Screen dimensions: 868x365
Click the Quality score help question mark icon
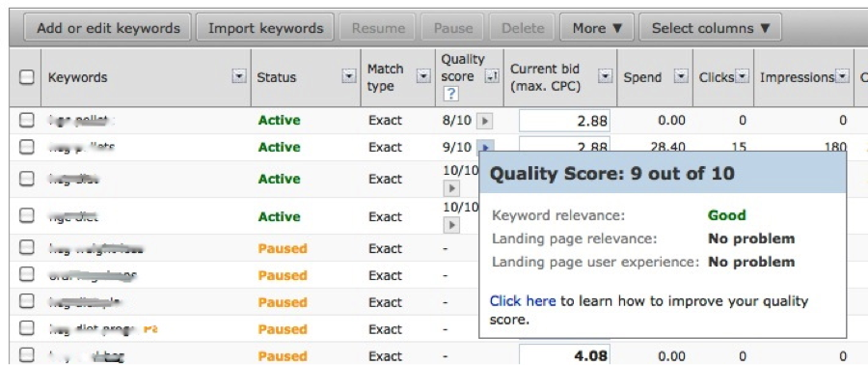450,95
